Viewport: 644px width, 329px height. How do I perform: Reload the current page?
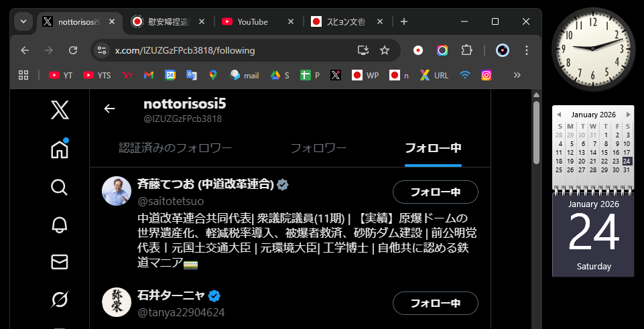tap(73, 50)
